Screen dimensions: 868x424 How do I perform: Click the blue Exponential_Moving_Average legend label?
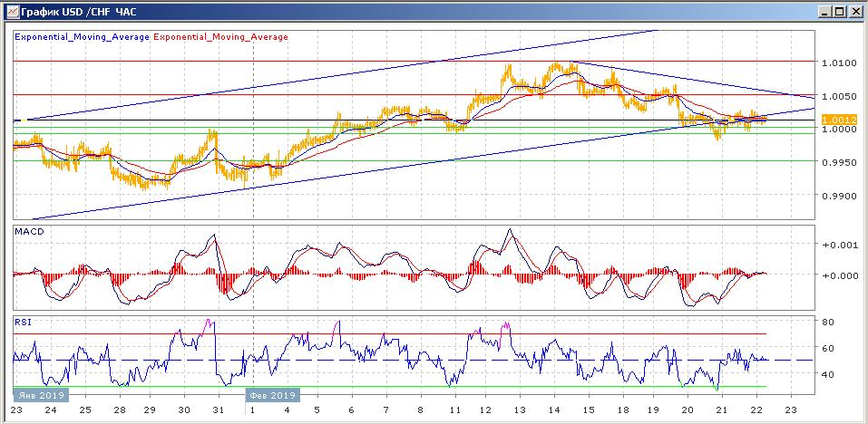pyautogui.click(x=83, y=37)
